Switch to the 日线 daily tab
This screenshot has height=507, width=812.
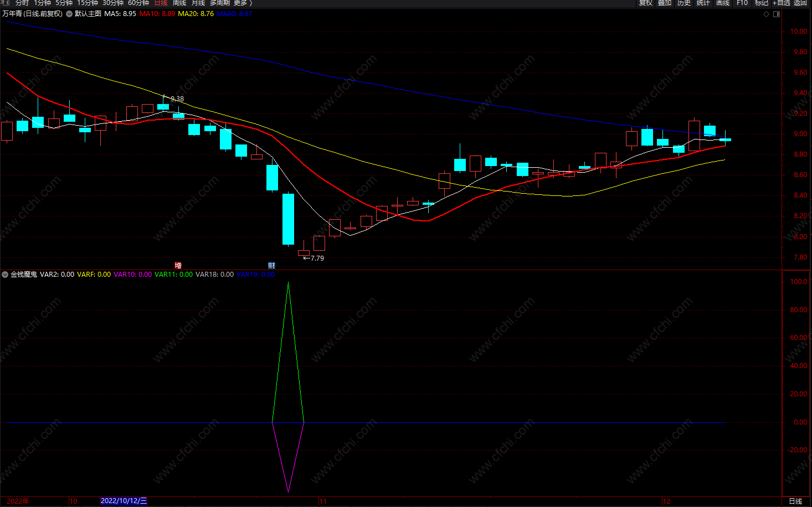pos(161,3)
